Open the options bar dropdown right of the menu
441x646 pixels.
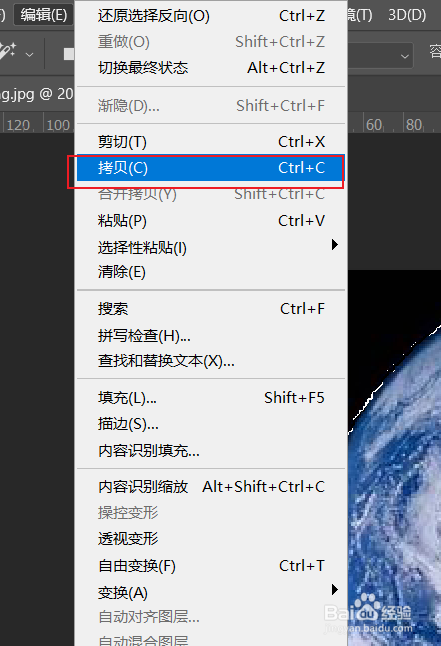point(379,55)
